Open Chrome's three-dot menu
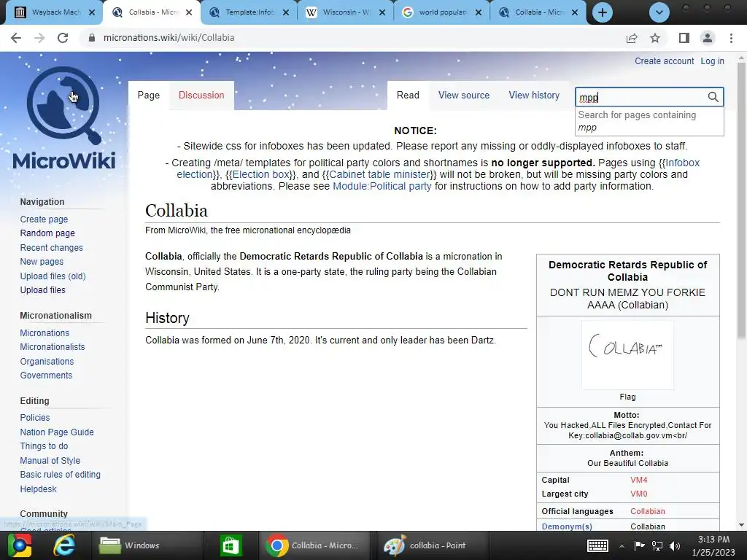The width and height of the screenshot is (747, 560). [x=731, y=38]
